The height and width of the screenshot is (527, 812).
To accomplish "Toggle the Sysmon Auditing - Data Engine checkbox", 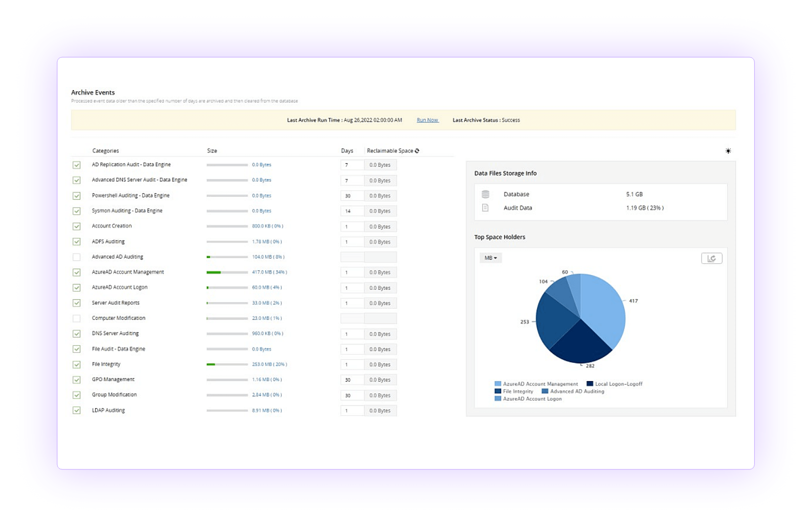I will pyautogui.click(x=76, y=211).
